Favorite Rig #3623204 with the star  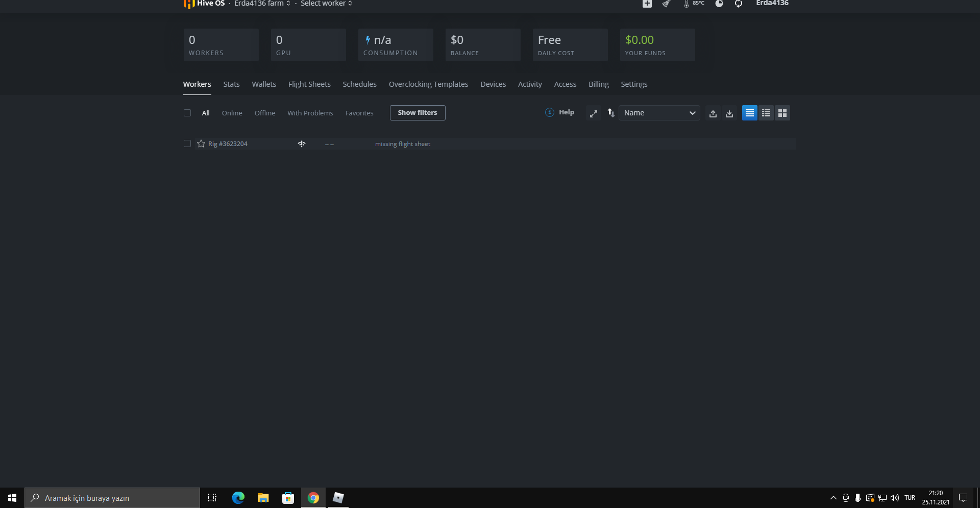tap(201, 143)
